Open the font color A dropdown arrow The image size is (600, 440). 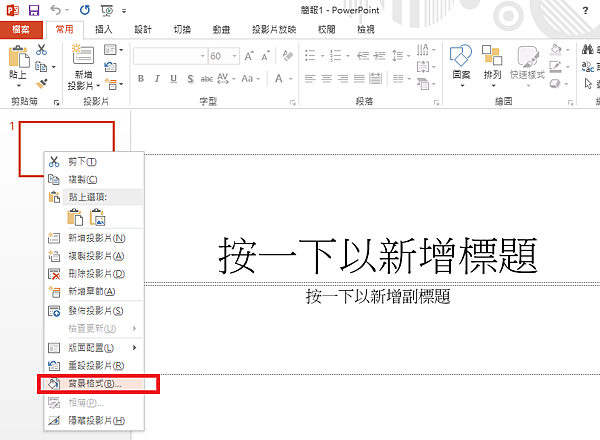click(x=291, y=79)
